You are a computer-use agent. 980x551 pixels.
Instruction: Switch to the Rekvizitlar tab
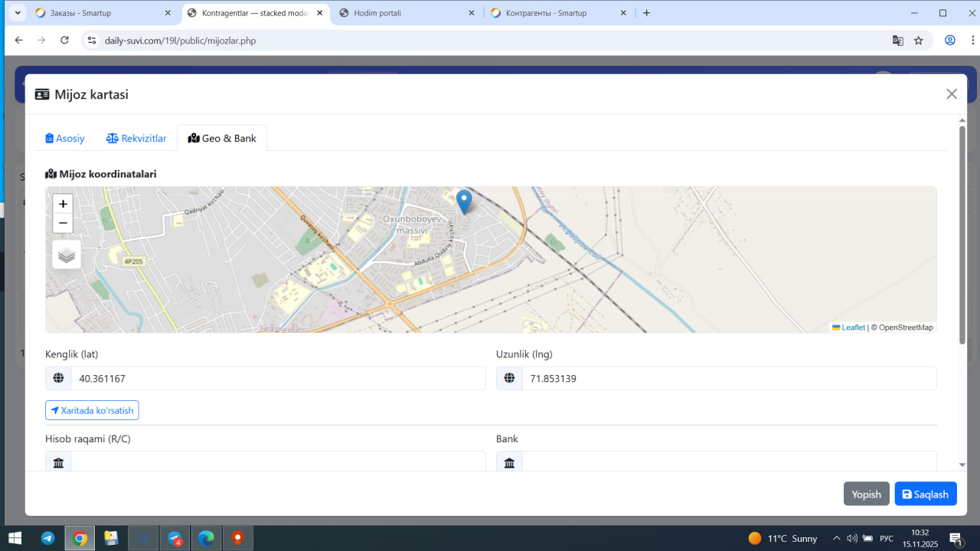[x=136, y=139]
